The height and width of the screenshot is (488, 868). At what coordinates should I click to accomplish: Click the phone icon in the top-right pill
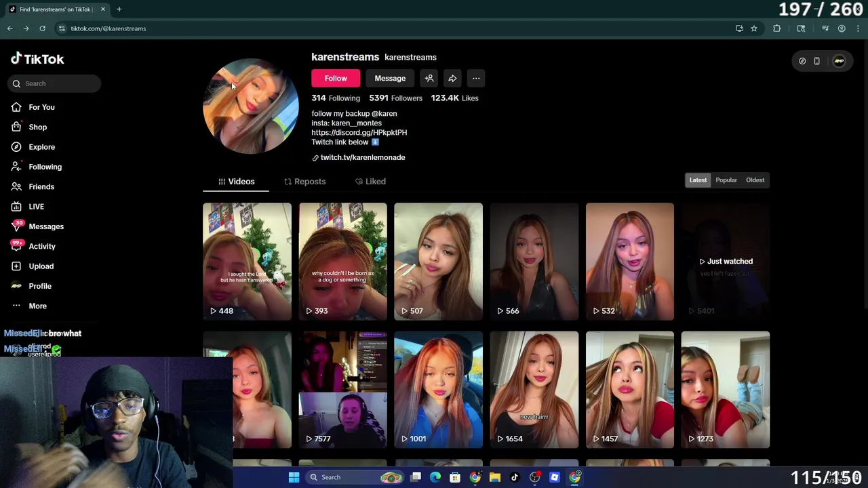pyautogui.click(x=816, y=61)
